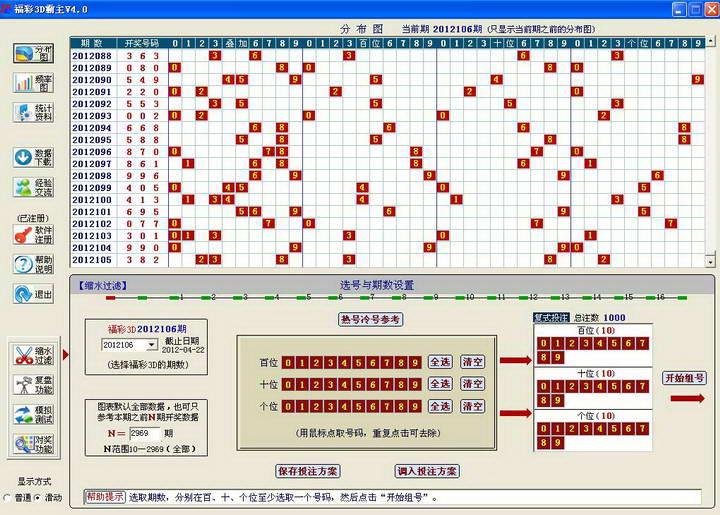
Task: Open the 热号冷号参考 reference button
Action: tap(371, 319)
